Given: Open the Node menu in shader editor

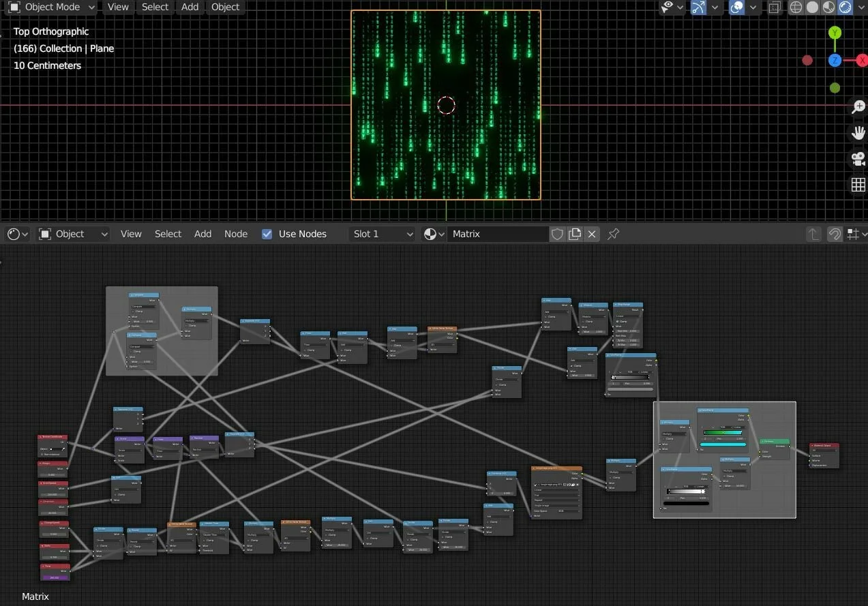Looking at the screenshot, I should [x=236, y=234].
